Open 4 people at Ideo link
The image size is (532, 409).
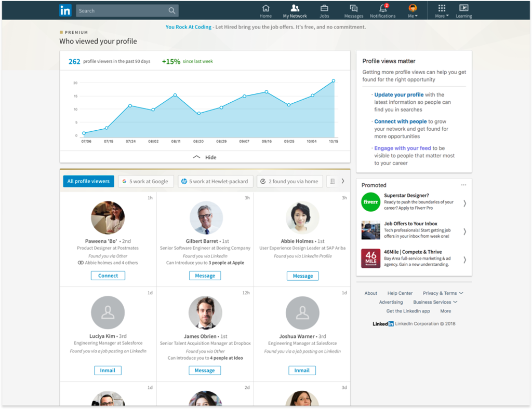[227, 358]
